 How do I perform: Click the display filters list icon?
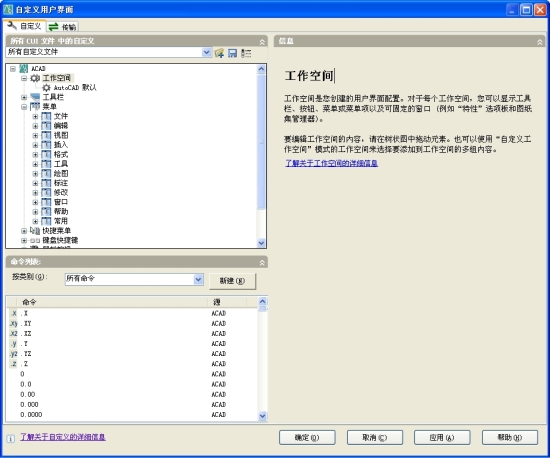coord(246,53)
